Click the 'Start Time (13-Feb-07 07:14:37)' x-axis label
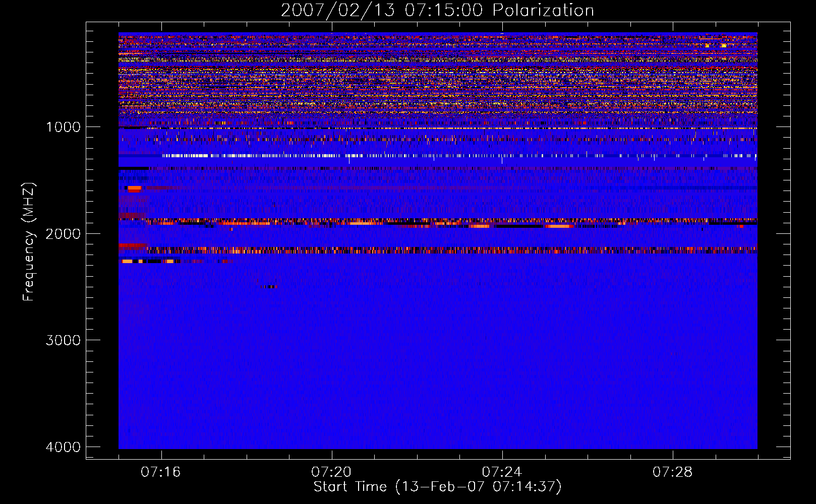816x504 pixels. pos(437,487)
